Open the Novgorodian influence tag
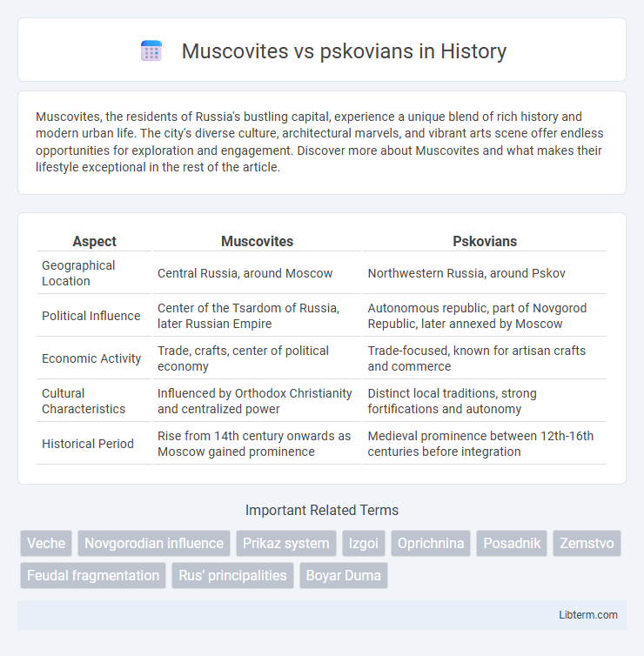 click(x=154, y=543)
